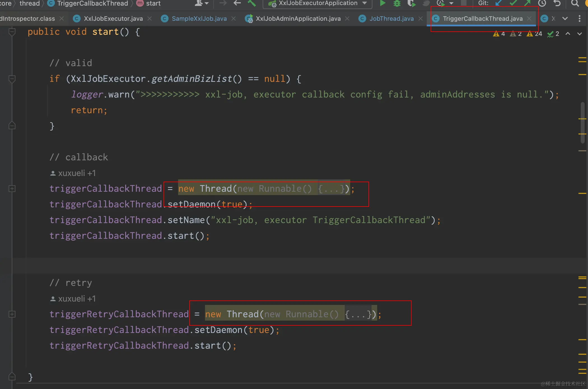Open Git history via the clock icon
Image resolution: width=588 pixels, height=389 pixels.
click(x=542, y=3)
